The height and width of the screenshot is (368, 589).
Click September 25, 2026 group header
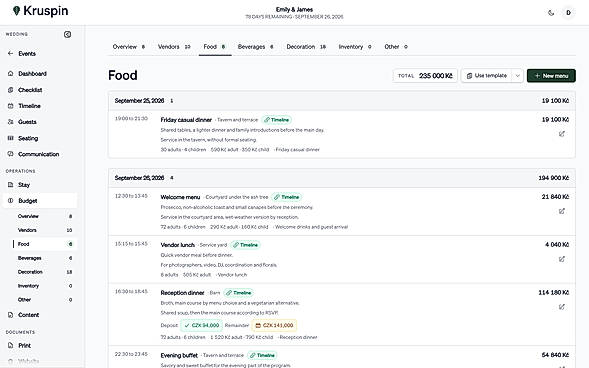[x=341, y=101]
